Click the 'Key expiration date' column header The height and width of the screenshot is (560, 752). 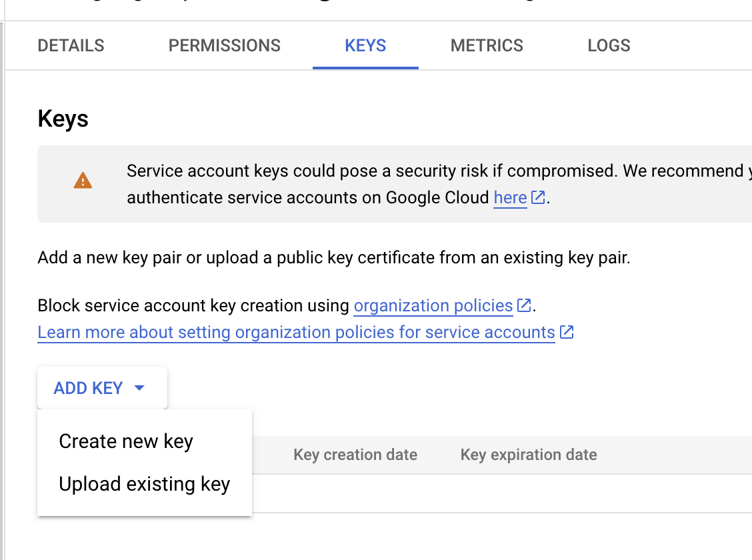click(x=528, y=454)
